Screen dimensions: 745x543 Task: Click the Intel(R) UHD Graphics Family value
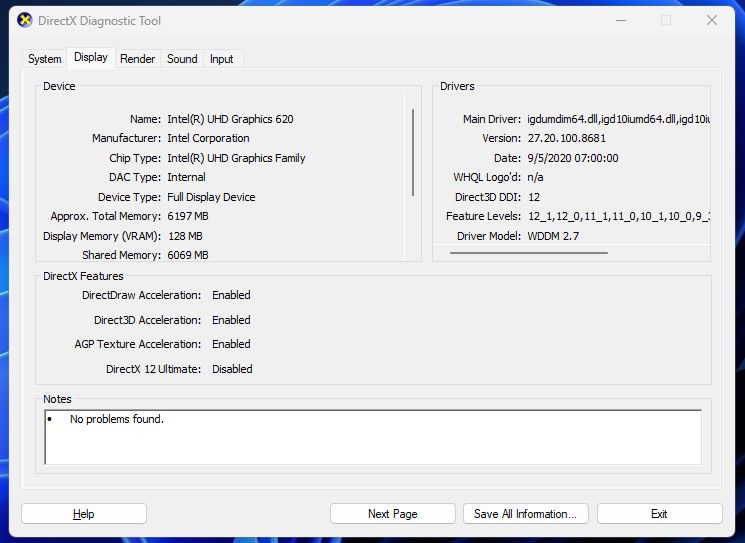[x=236, y=158]
